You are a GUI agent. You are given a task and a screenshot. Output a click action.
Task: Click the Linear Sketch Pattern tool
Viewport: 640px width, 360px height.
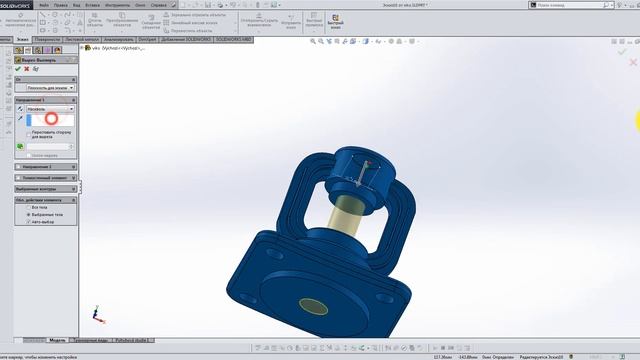click(191, 23)
